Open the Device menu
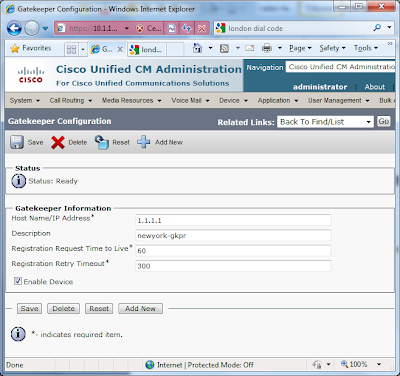Viewport: 400px width, 376px height. [x=233, y=100]
